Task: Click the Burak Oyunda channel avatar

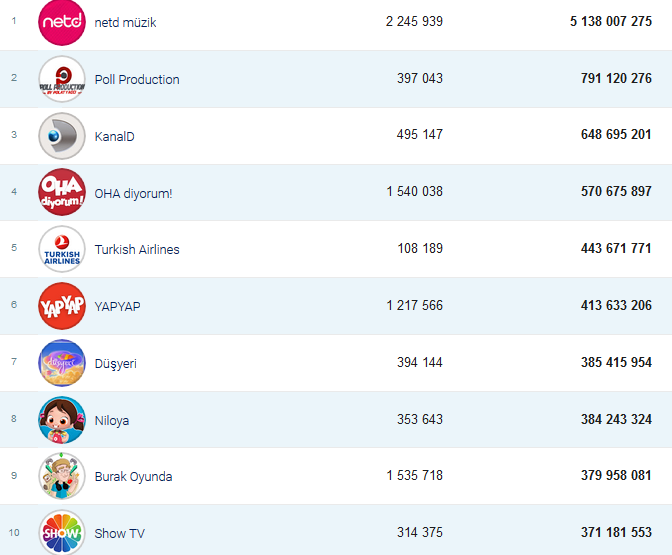Action: coord(62,476)
